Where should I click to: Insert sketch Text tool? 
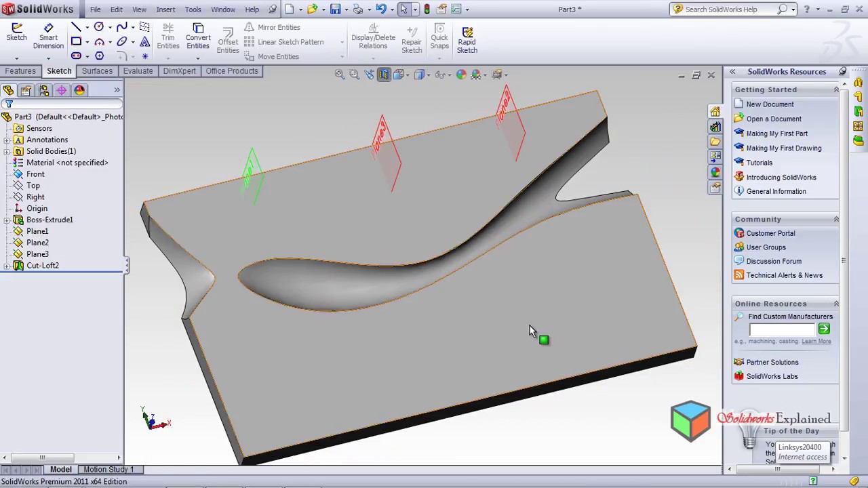(x=144, y=41)
